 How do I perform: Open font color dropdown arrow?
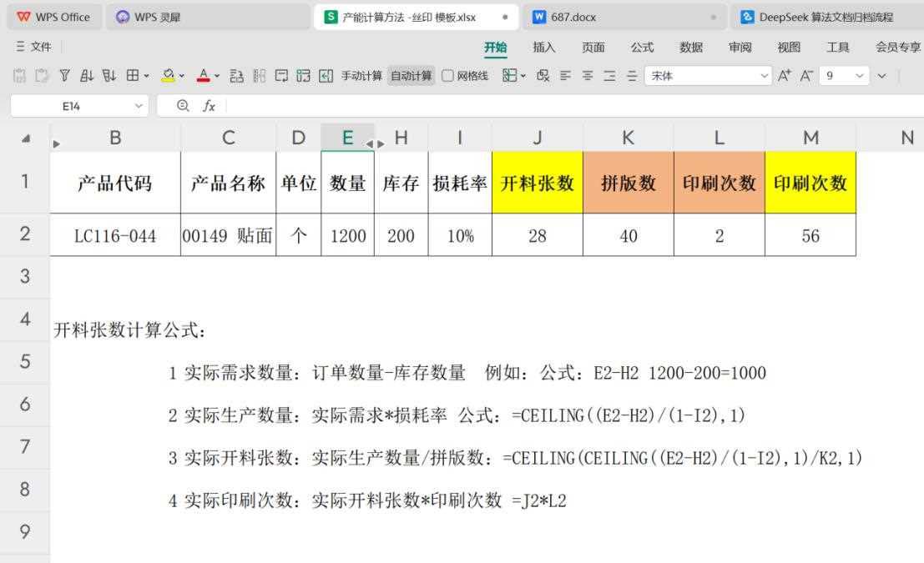(x=217, y=76)
